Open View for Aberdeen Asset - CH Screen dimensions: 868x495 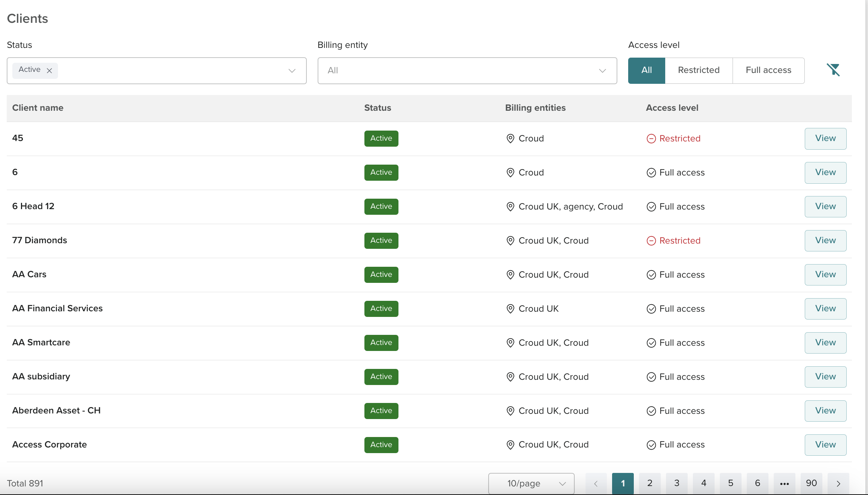(825, 411)
